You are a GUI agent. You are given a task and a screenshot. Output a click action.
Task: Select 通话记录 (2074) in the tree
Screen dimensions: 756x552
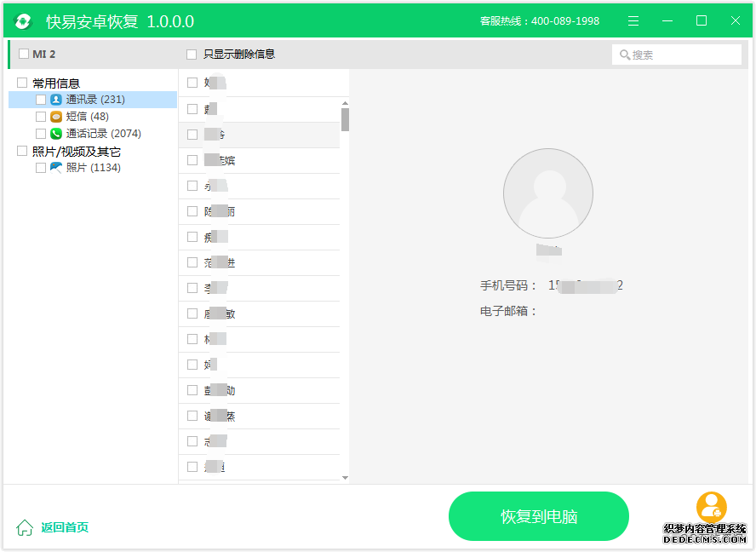tap(103, 134)
